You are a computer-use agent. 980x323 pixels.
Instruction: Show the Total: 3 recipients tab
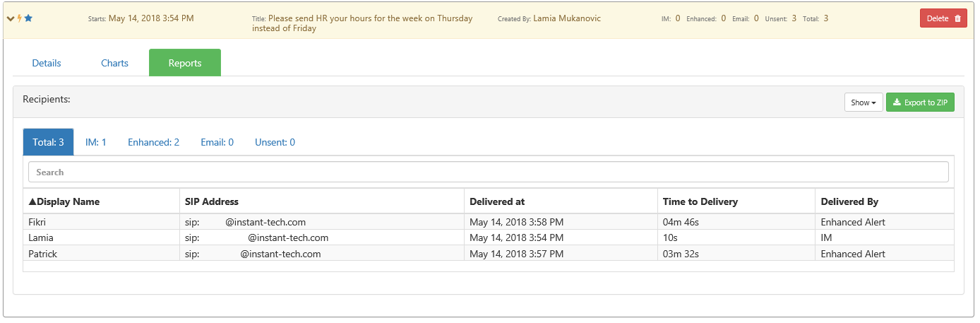pos(49,142)
